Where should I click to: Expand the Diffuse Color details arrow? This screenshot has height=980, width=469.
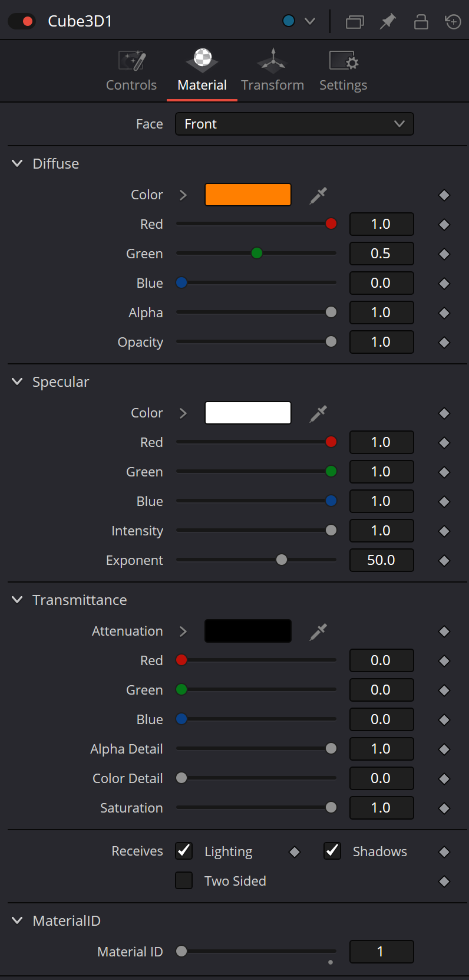pos(183,195)
